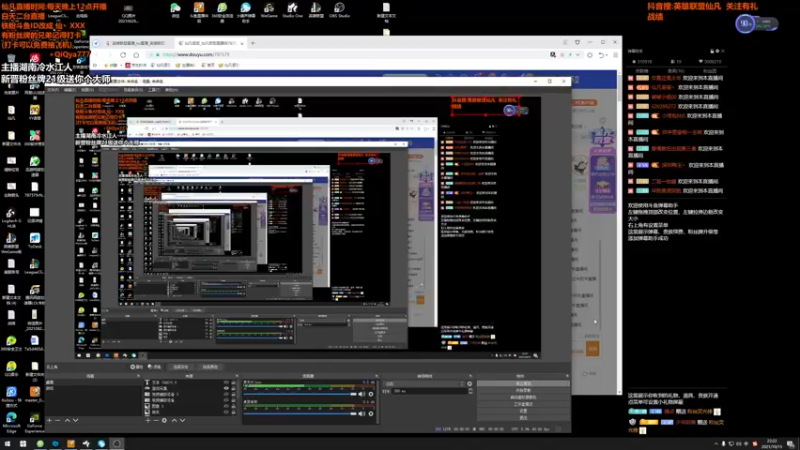Open the Windows Start menu
Image resolution: width=800 pixels, height=450 pixels.
pos(7,444)
